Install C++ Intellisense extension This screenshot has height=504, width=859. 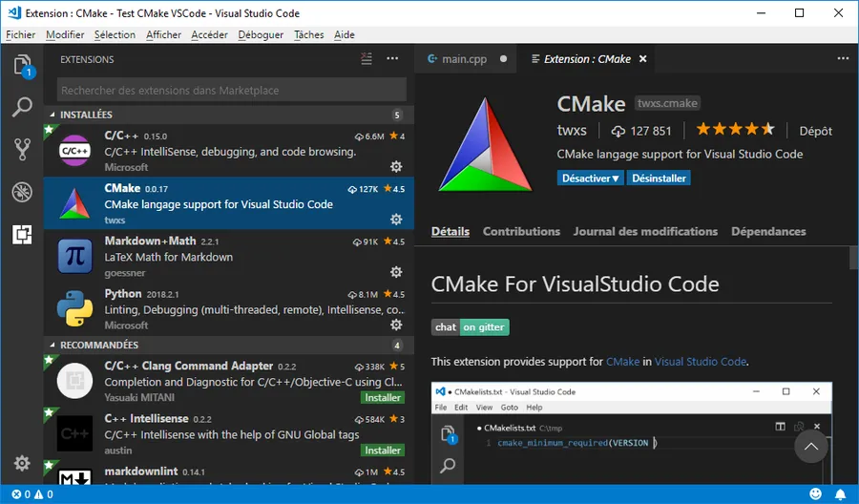(383, 450)
